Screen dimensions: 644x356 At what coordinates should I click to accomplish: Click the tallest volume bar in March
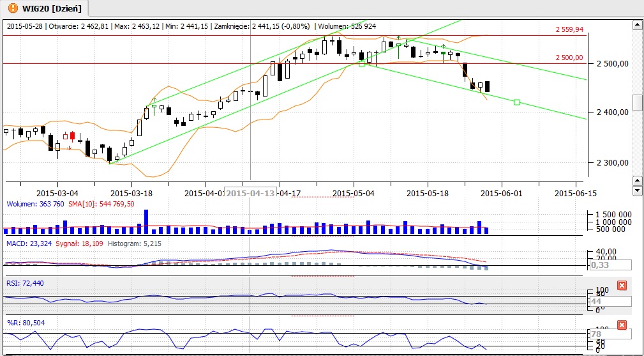pos(146,222)
